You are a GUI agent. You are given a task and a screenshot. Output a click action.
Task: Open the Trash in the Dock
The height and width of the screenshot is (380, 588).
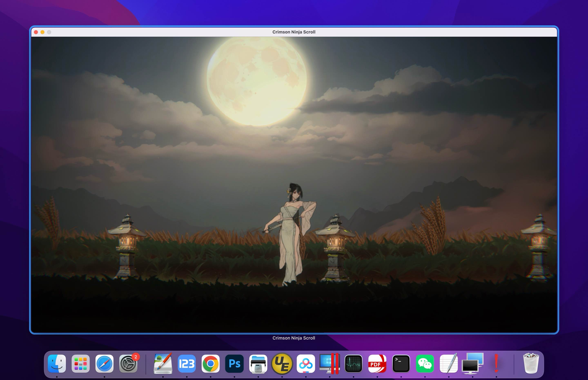[x=531, y=364]
